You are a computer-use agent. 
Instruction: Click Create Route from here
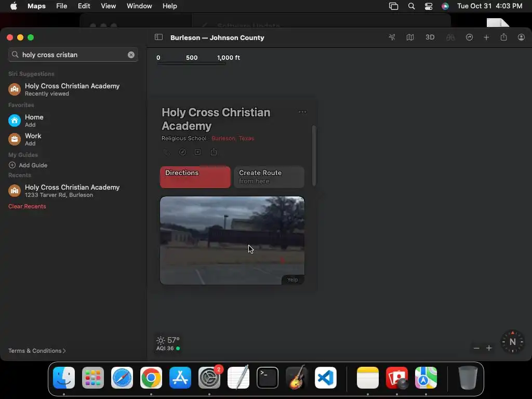(269, 177)
